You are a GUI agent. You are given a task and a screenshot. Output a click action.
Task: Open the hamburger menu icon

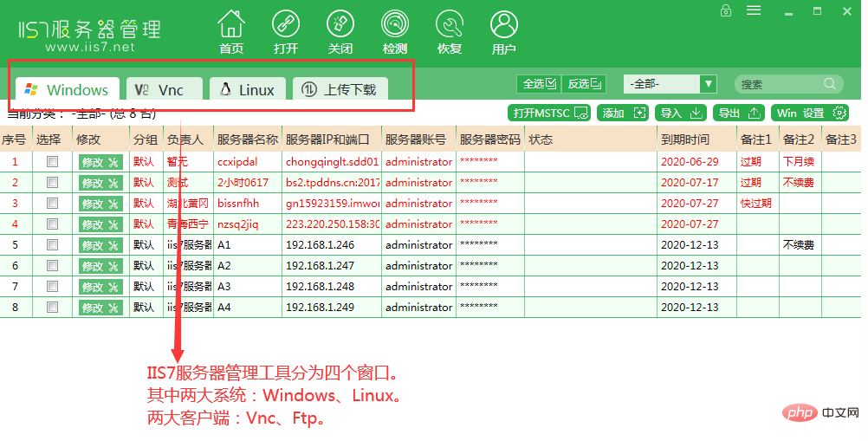(754, 10)
